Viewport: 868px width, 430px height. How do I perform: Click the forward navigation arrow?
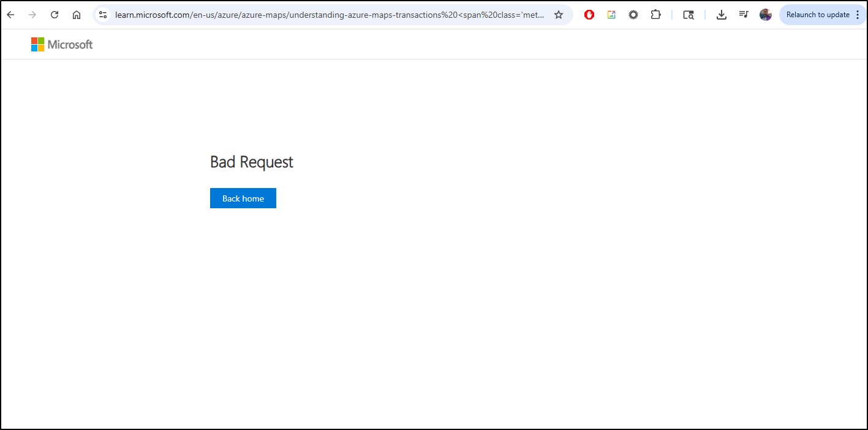click(32, 15)
